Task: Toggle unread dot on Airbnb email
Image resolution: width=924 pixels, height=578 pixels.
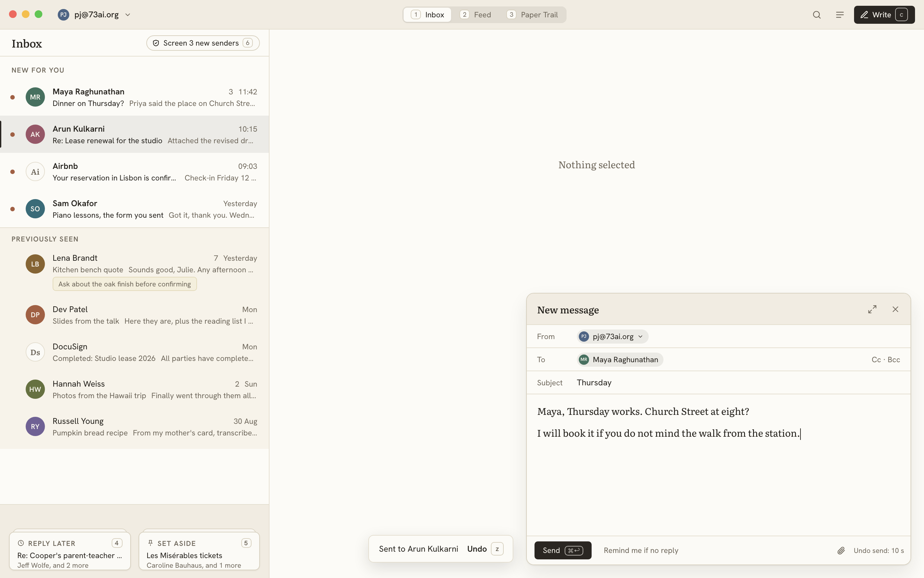Action: point(13,172)
